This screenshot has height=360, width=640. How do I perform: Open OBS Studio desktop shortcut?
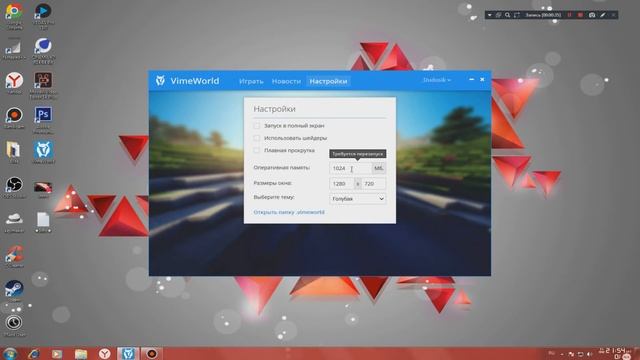[x=14, y=184]
